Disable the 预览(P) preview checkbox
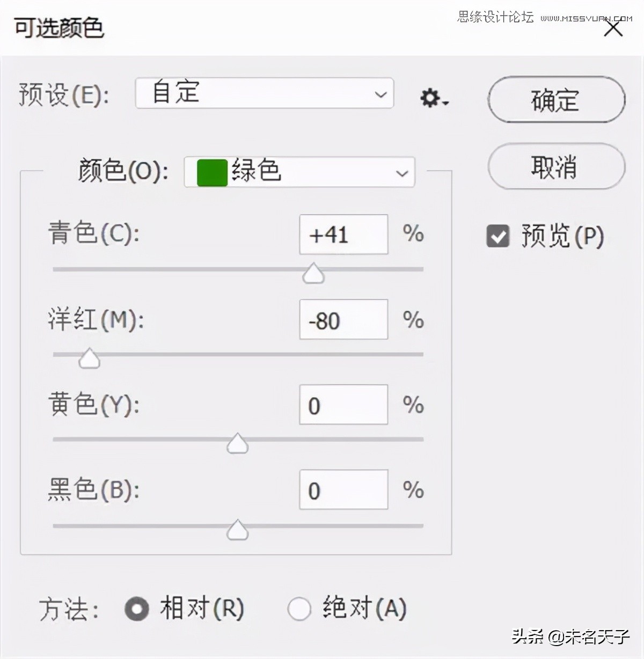Screen dimensions: 644x659 [x=497, y=235]
